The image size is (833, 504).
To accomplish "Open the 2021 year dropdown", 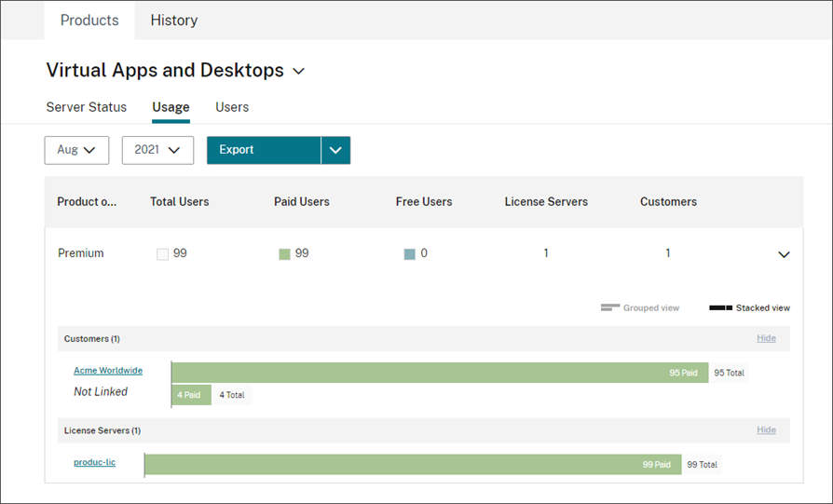I will (157, 150).
